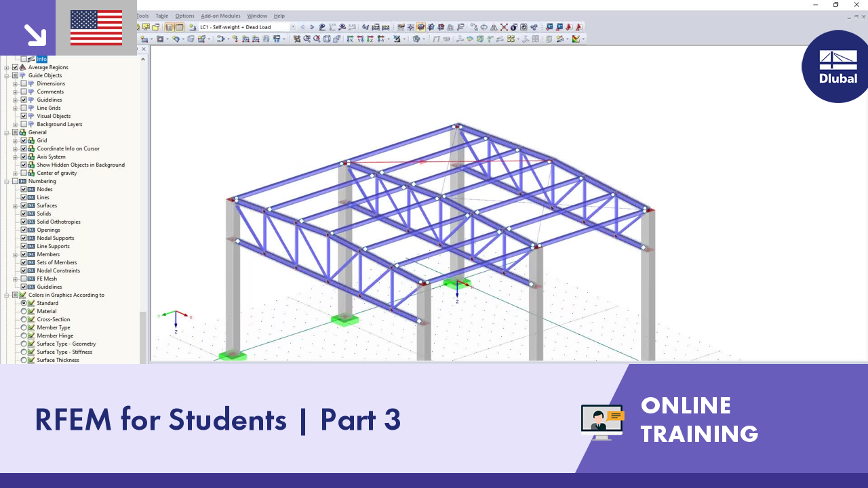Enable the Comments checkbox

[x=23, y=91]
